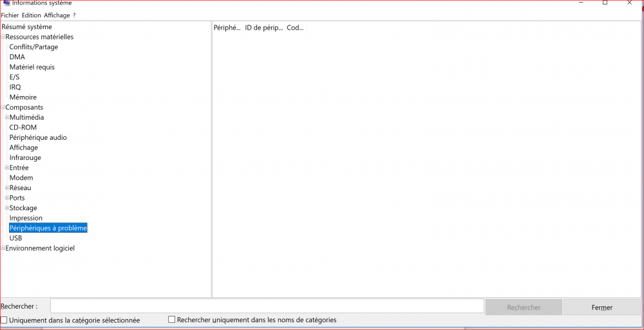Maximize the Informations système window
Viewport: 644px width, 330px height.
(605, 3)
